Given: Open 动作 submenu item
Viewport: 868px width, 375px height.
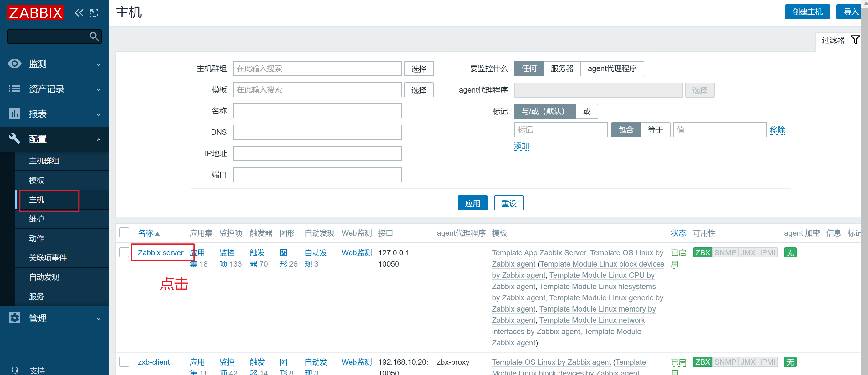Looking at the screenshot, I should 62,238.
